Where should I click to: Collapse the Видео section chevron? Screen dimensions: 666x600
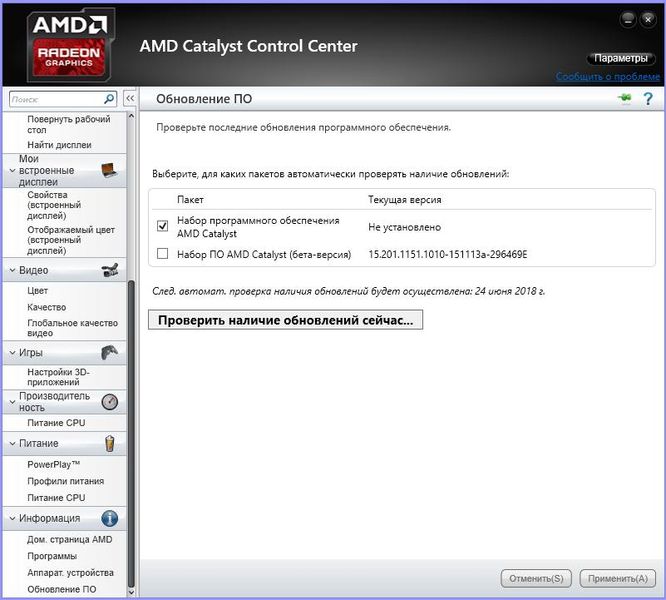click(x=12, y=270)
